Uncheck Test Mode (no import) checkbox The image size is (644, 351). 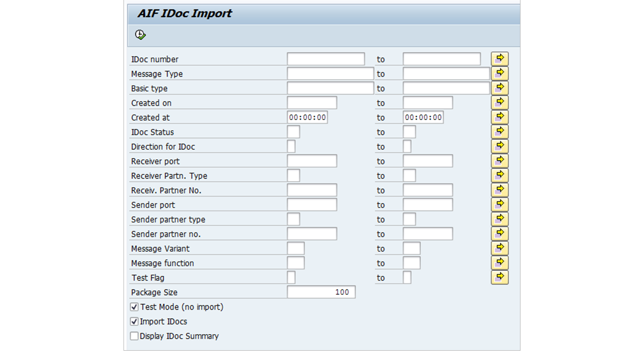click(134, 307)
